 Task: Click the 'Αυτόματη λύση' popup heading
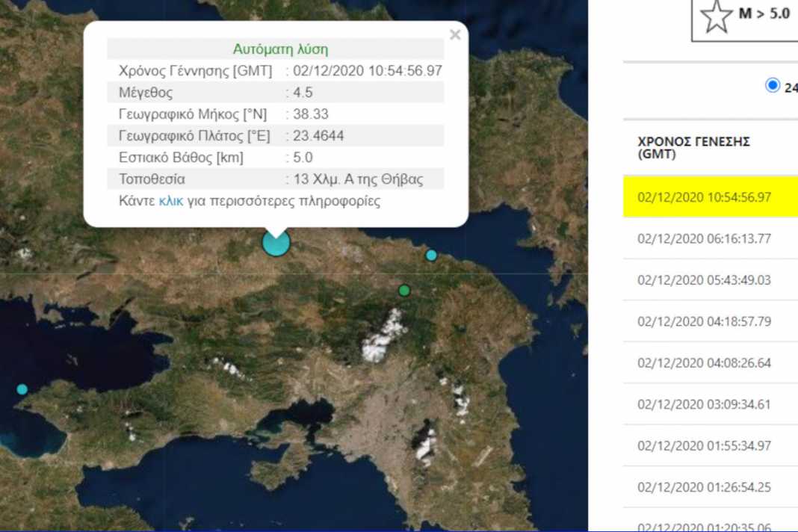280,49
